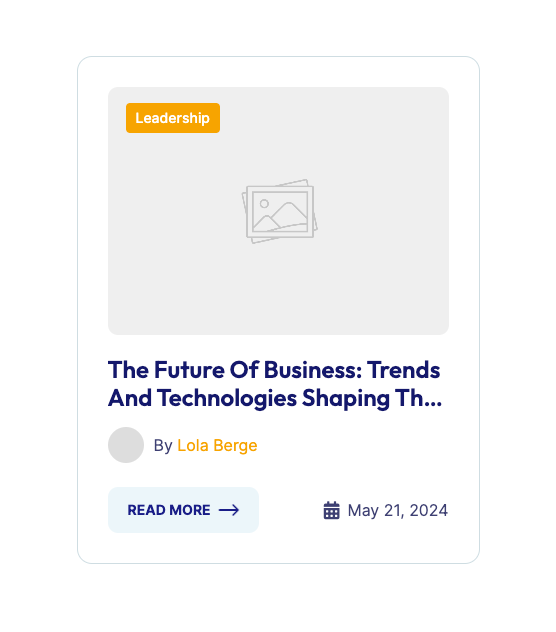Click the orange Leadership category badge
The width and height of the screenshot is (556, 632).
pos(173,118)
